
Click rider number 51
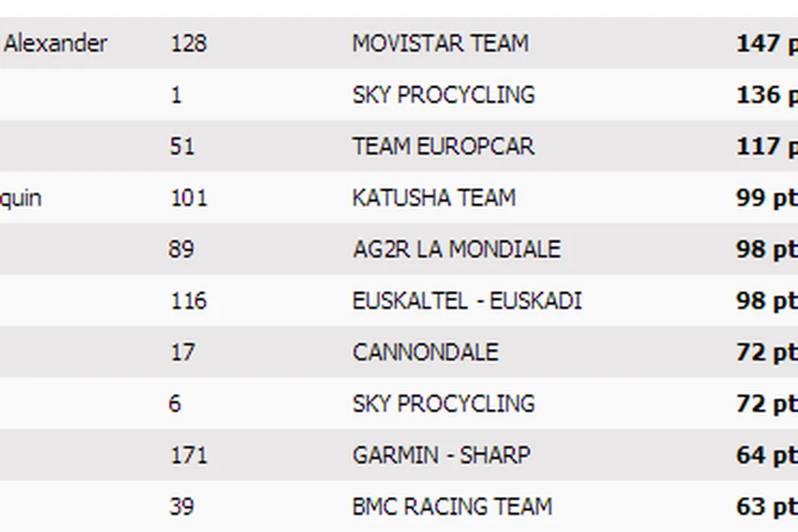(182, 146)
